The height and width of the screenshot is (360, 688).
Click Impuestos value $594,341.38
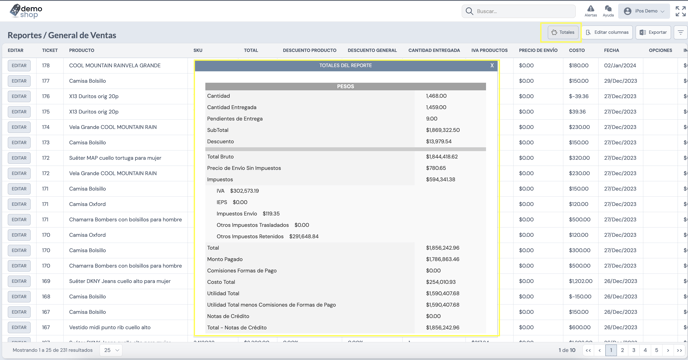click(x=440, y=180)
